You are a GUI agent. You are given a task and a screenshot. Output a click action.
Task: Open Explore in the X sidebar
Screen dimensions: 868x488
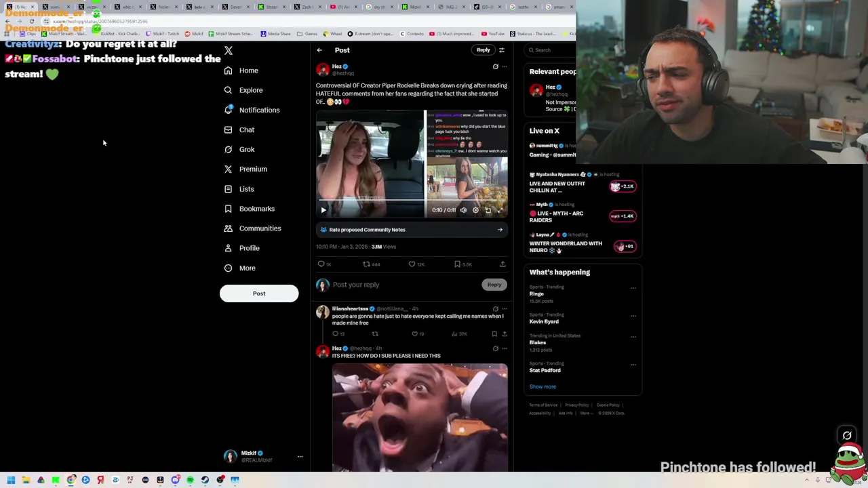(243, 90)
